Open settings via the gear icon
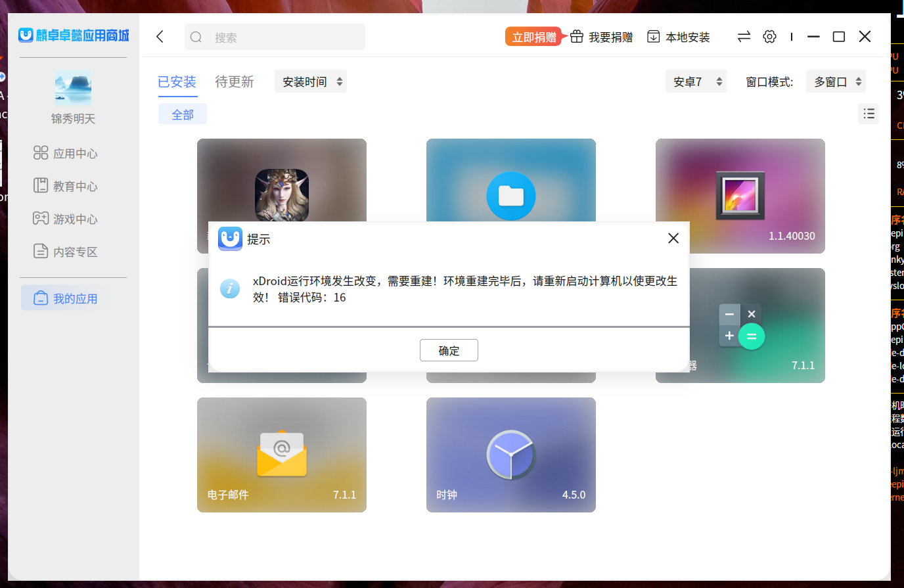904x588 pixels. (769, 37)
